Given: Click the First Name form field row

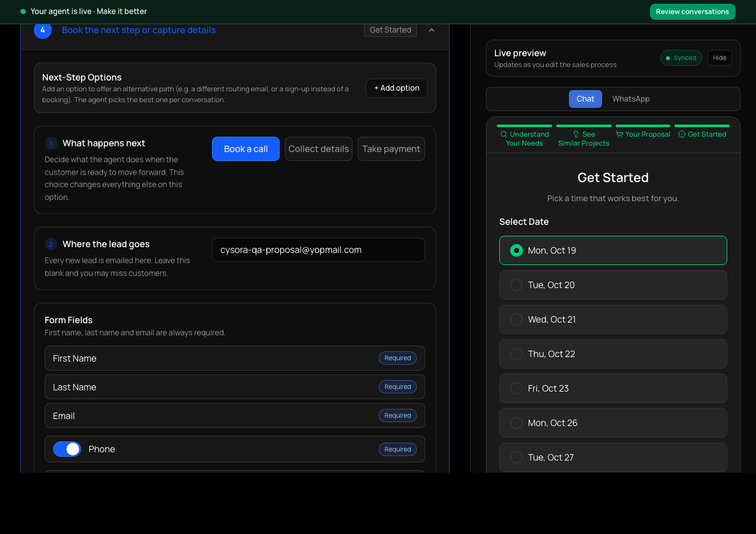Looking at the screenshot, I should [235, 358].
